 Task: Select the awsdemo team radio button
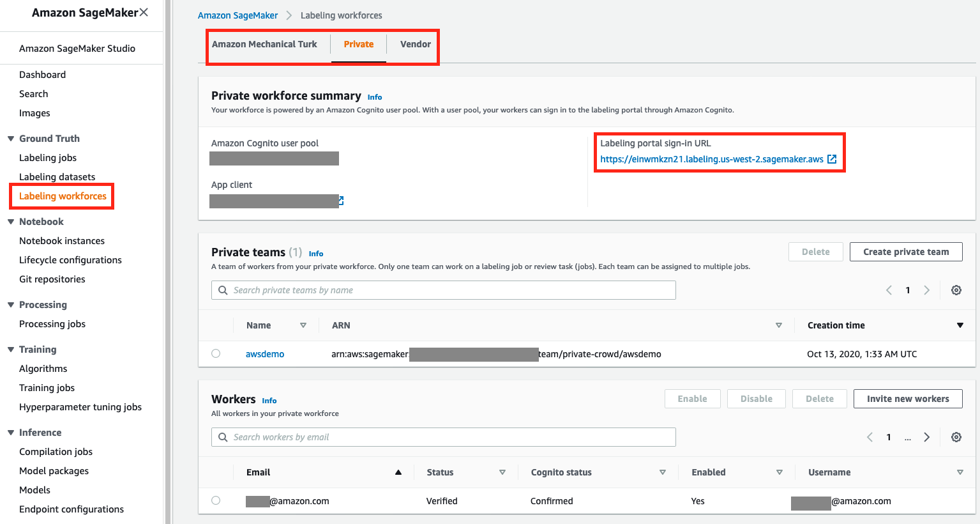(216, 353)
